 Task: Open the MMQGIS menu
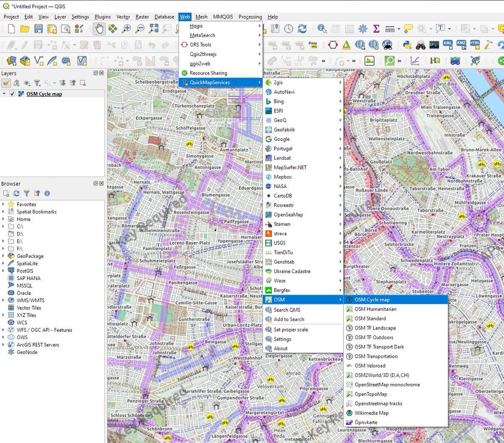(x=223, y=17)
